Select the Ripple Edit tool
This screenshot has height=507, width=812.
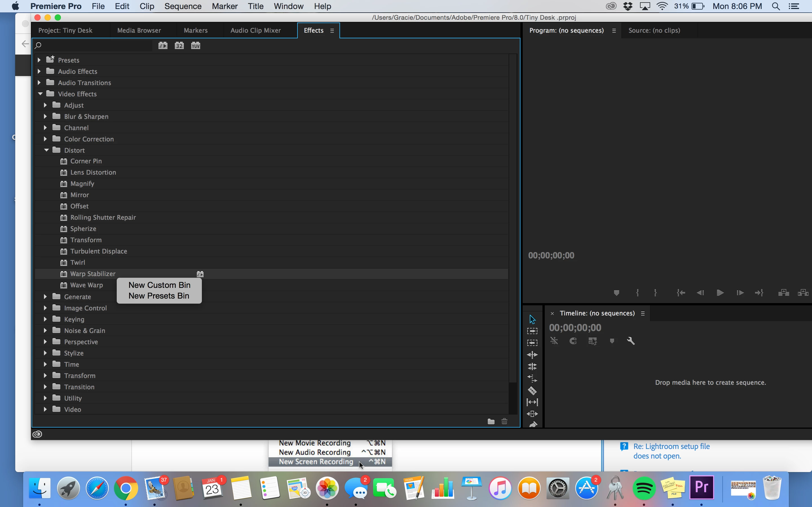click(532, 355)
